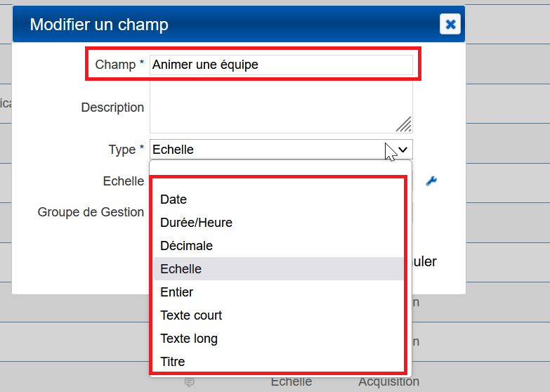Click Acquisition text in the background row
The image size is (550, 392).
point(388,382)
